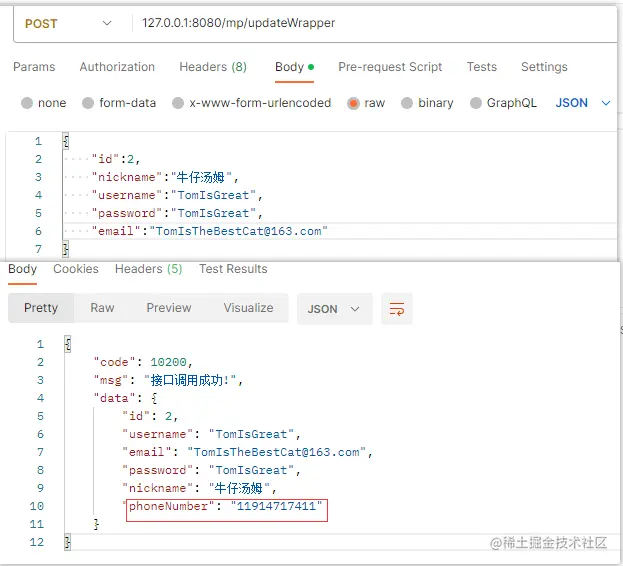
Task: Click the response "username" value
Action: click(x=251, y=434)
